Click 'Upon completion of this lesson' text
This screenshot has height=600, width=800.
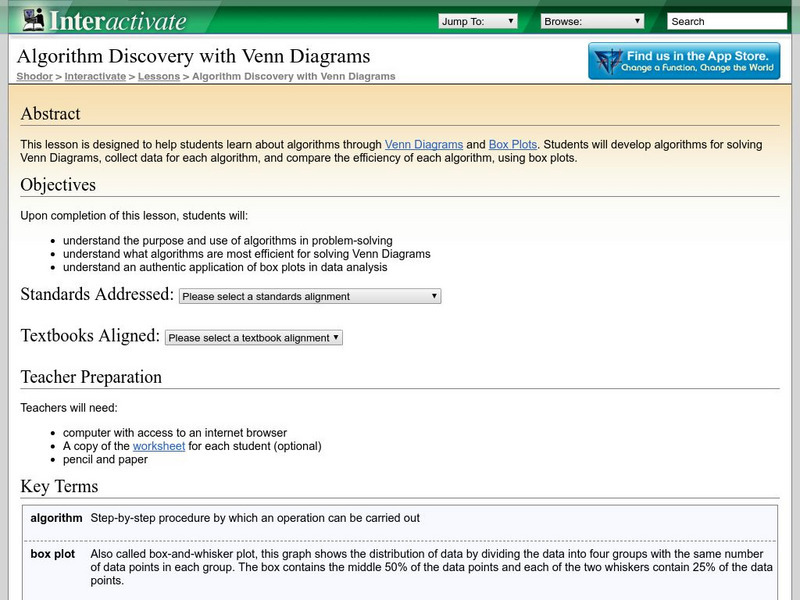[x=134, y=216]
